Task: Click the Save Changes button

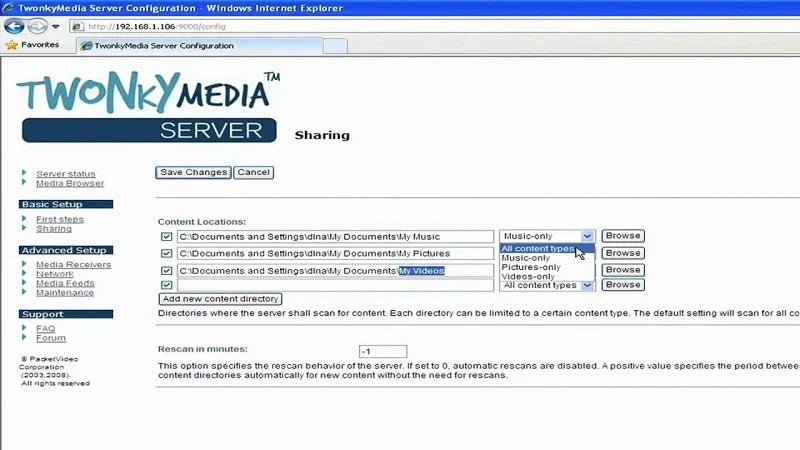Action: [x=193, y=172]
